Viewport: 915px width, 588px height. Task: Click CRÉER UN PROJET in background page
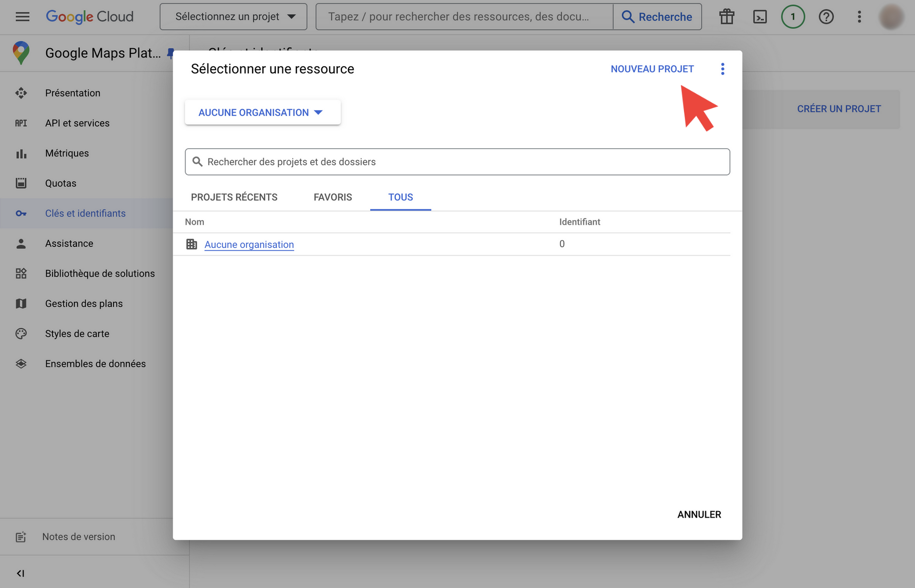pos(838,109)
